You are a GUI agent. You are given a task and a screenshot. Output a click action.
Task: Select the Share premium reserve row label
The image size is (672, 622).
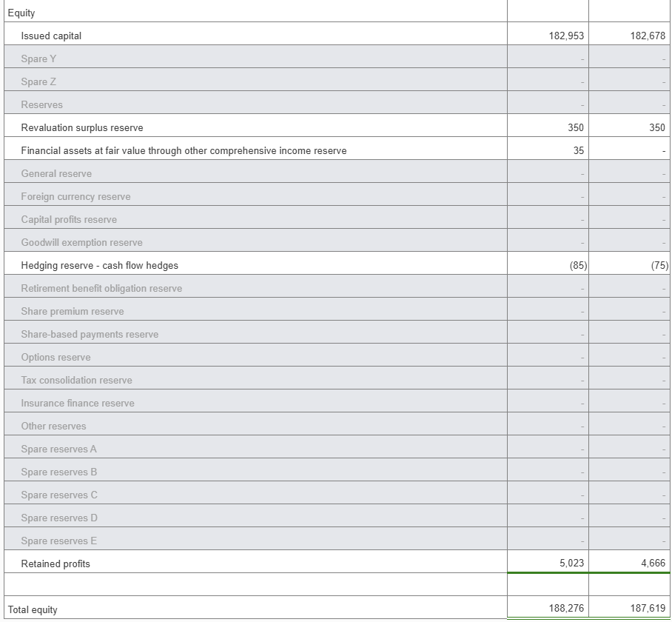click(x=73, y=311)
